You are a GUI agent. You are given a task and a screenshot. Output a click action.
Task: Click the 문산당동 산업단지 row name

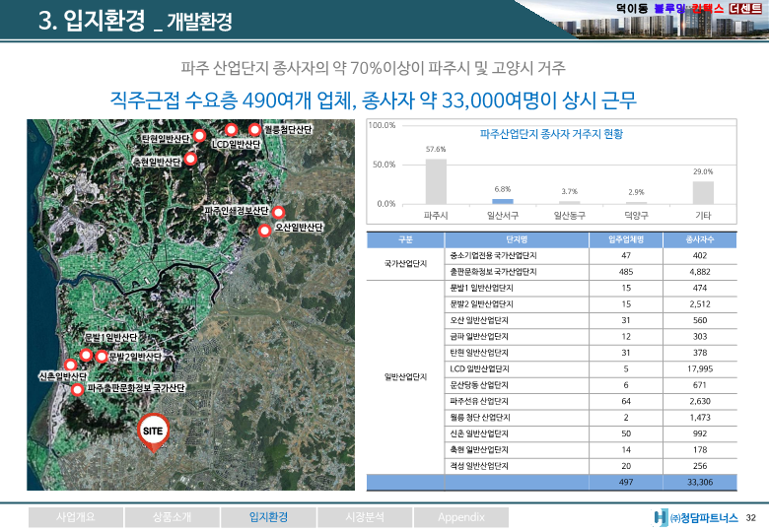(479, 385)
